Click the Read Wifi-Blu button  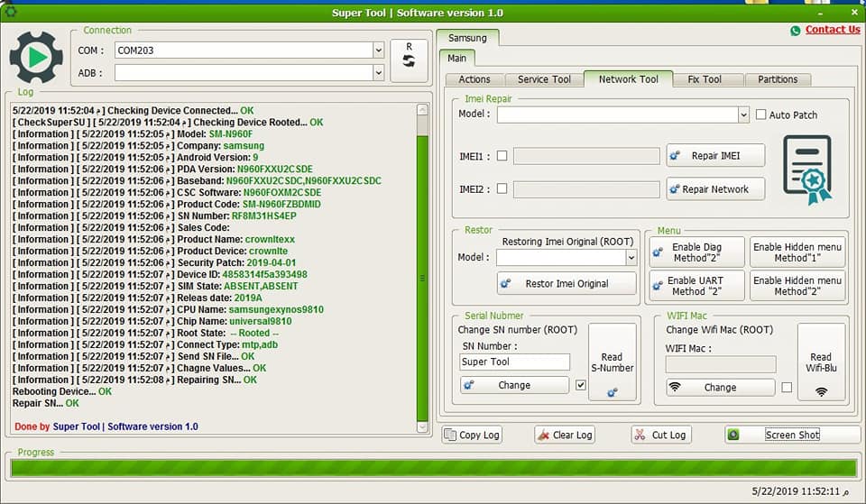tap(821, 362)
